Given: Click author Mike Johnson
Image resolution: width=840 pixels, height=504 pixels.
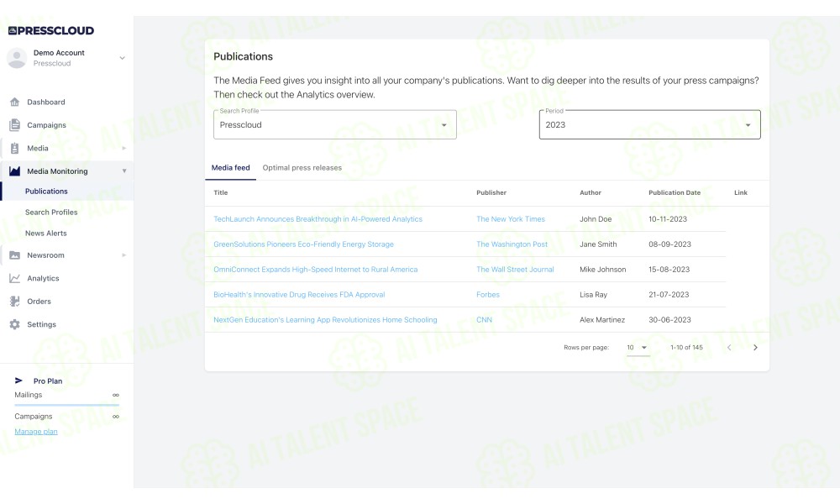Looking at the screenshot, I should (602, 270).
